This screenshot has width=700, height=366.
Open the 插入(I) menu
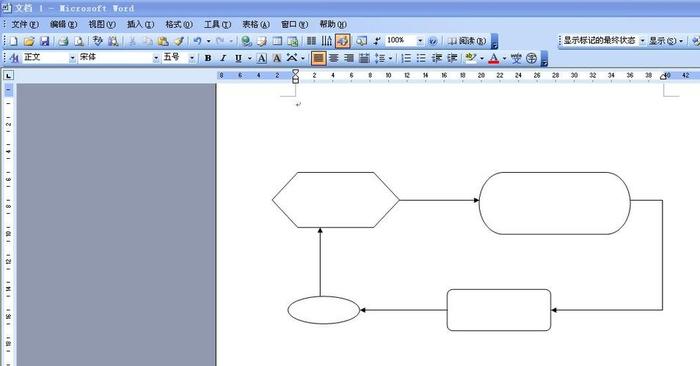pos(140,24)
